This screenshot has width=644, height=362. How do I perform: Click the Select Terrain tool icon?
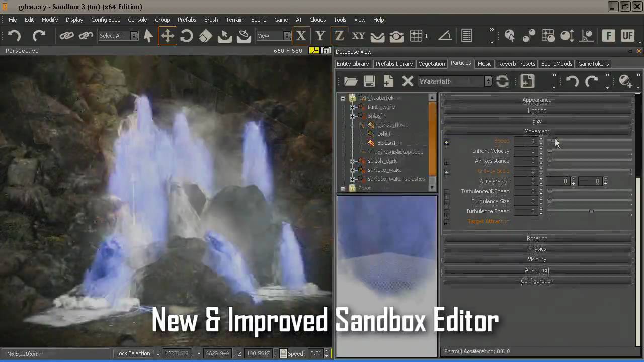(x=224, y=36)
